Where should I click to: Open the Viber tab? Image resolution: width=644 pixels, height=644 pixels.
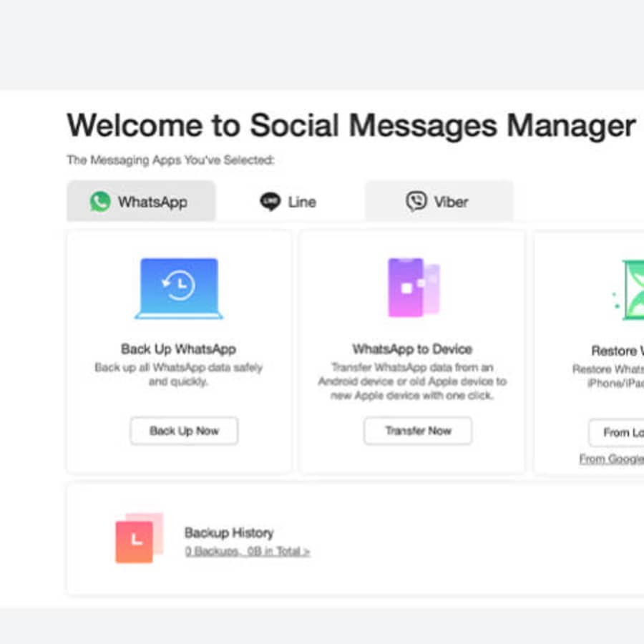point(439,201)
